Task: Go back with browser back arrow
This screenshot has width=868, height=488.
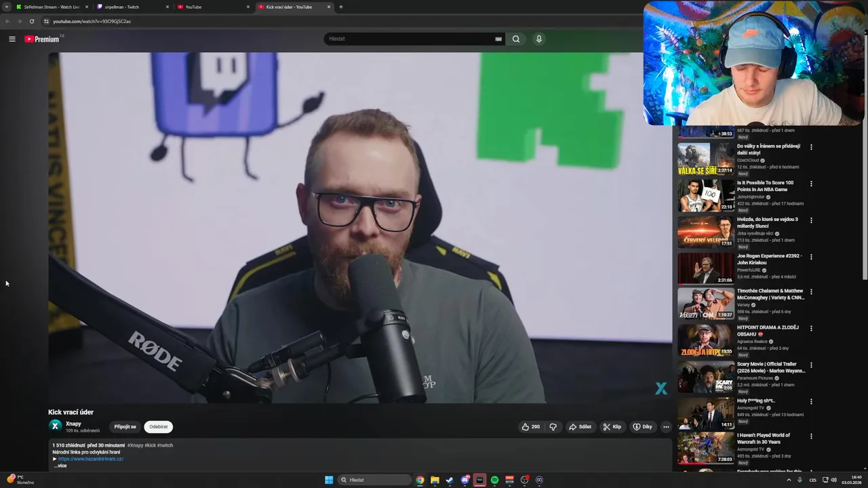Action: tap(7, 21)
